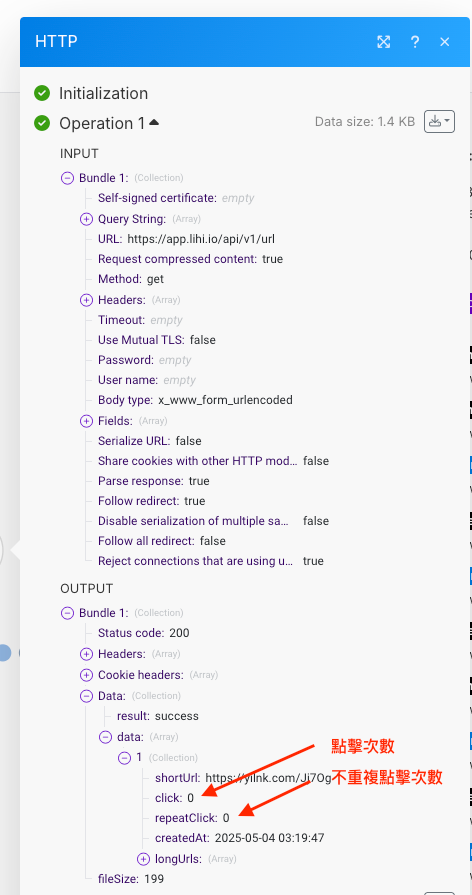
Task: Collapse Operation 1 details
Action: click(x=154, y=122)
